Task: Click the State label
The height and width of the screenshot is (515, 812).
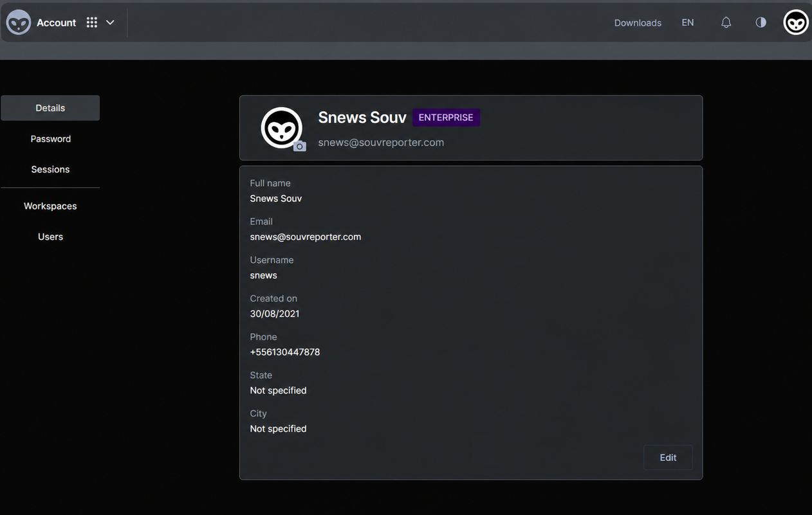Action: (x=261, y=375)
